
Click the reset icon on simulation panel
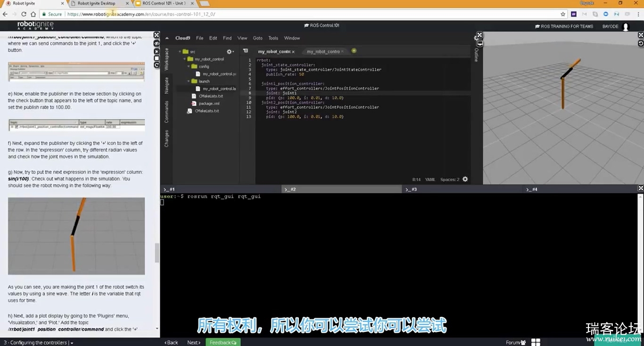click(641, 43)
